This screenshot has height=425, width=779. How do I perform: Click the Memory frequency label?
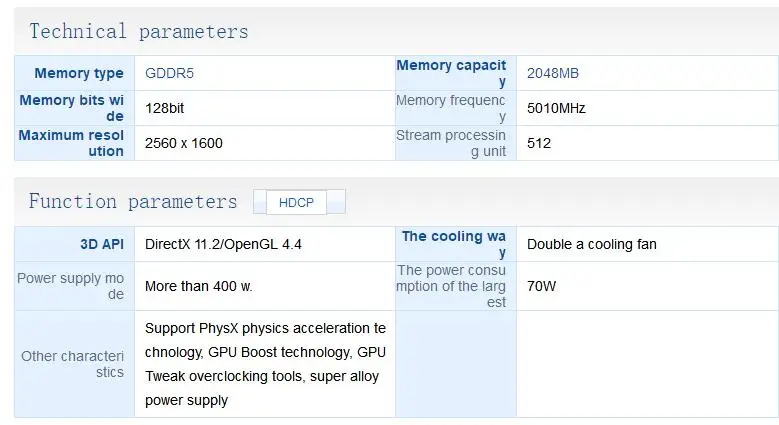(x=451, y=108)
